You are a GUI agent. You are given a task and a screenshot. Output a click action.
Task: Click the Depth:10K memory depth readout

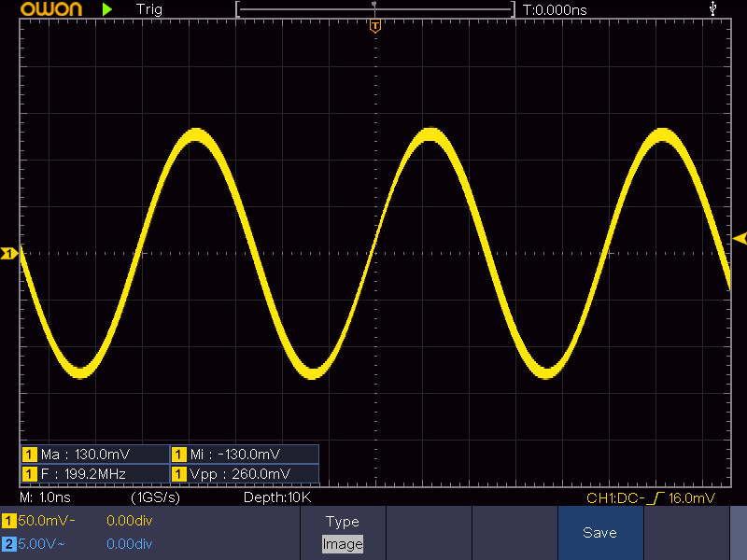[277, 497]
